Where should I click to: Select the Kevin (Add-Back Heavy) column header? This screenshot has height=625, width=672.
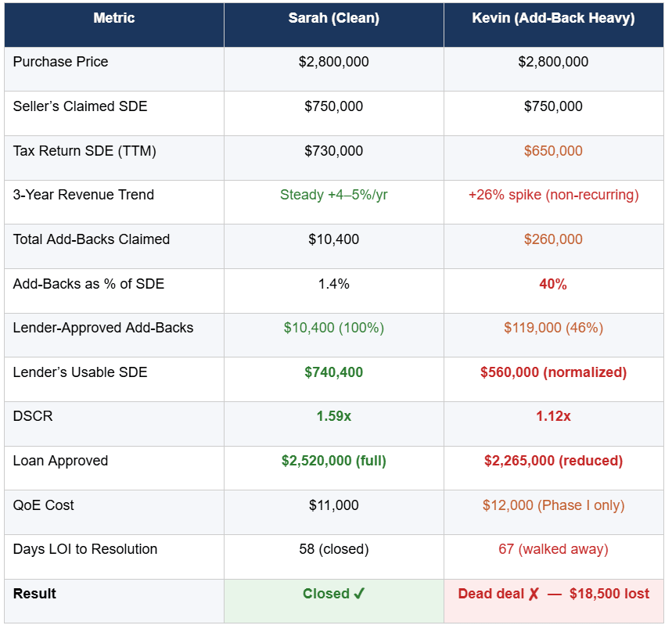(553, 18)
